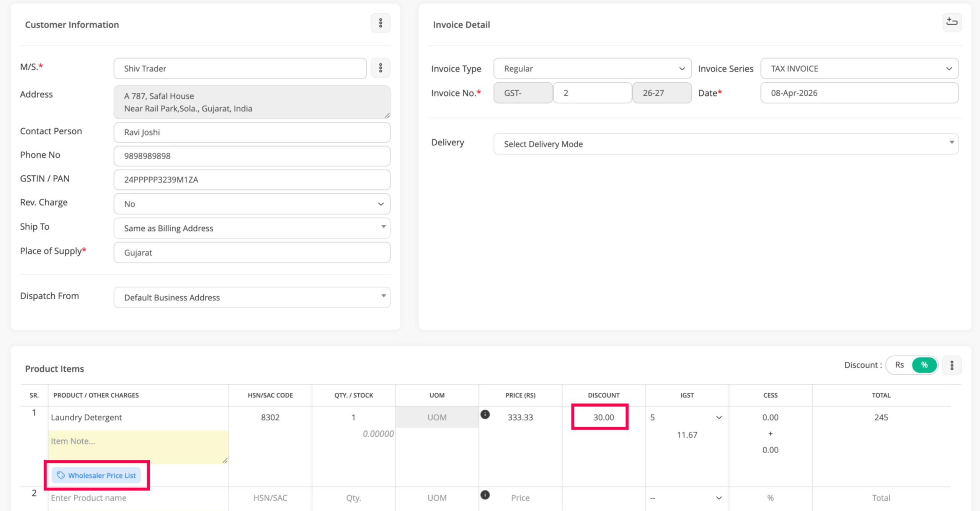Expand the Invoice Type dropdown
Screen dimensions: 980x511
tap(592, 69)
